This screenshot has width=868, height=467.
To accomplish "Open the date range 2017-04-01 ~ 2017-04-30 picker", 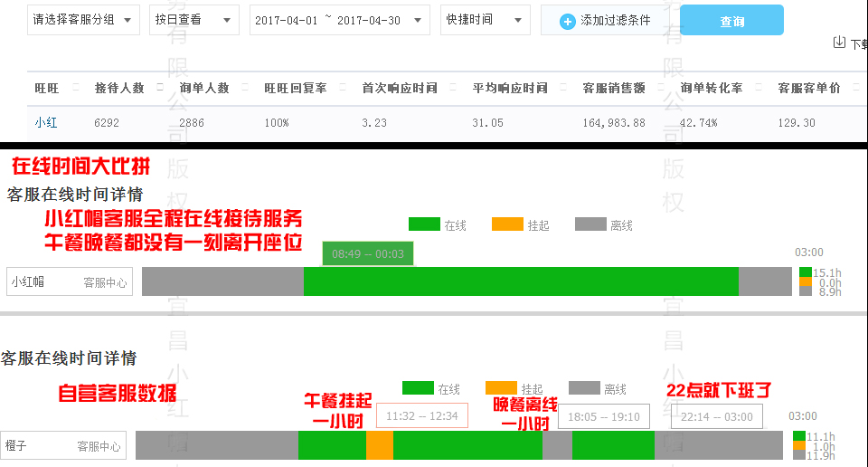I will (x=339, y=20).
